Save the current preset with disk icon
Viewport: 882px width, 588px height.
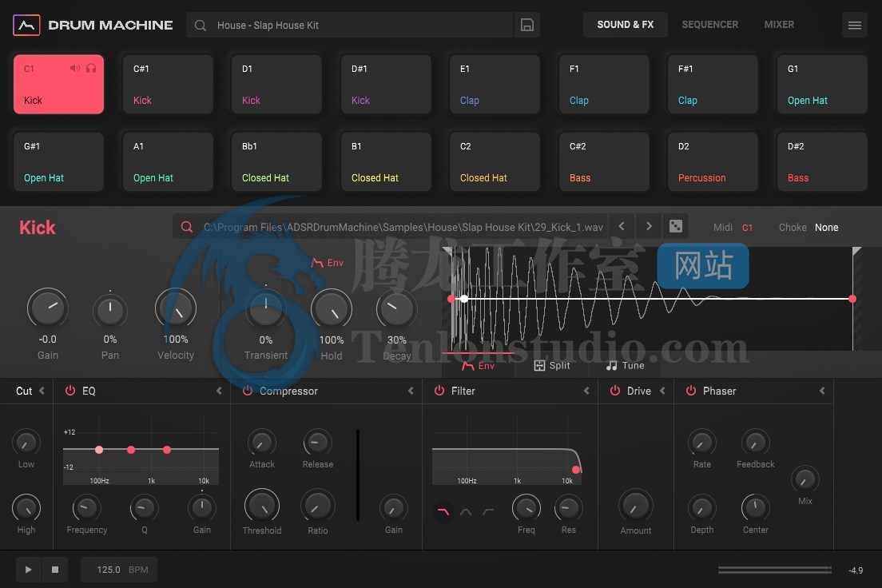pyautogui.click(x=527, y=25)
